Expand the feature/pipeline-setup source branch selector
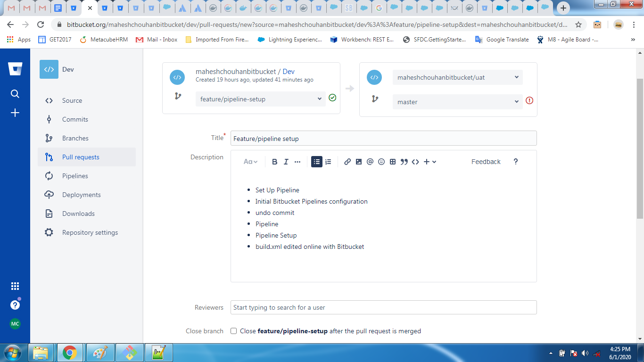Image resolution: width=644 pixels, height=362 pixels. click(260, 99)
